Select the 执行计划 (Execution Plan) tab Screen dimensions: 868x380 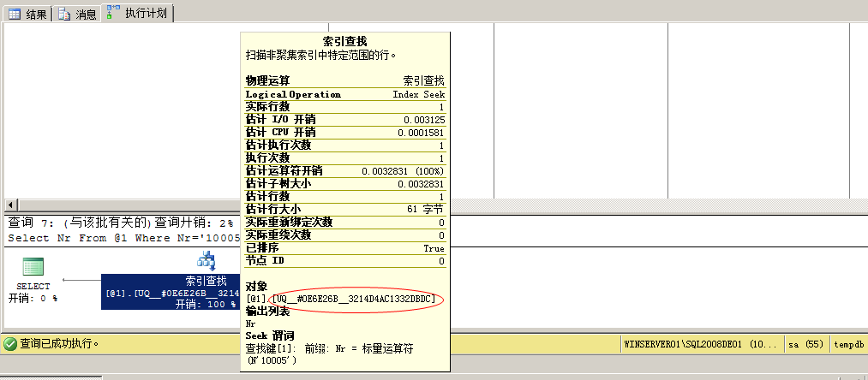pyautogui.click(x=138, y=13)
